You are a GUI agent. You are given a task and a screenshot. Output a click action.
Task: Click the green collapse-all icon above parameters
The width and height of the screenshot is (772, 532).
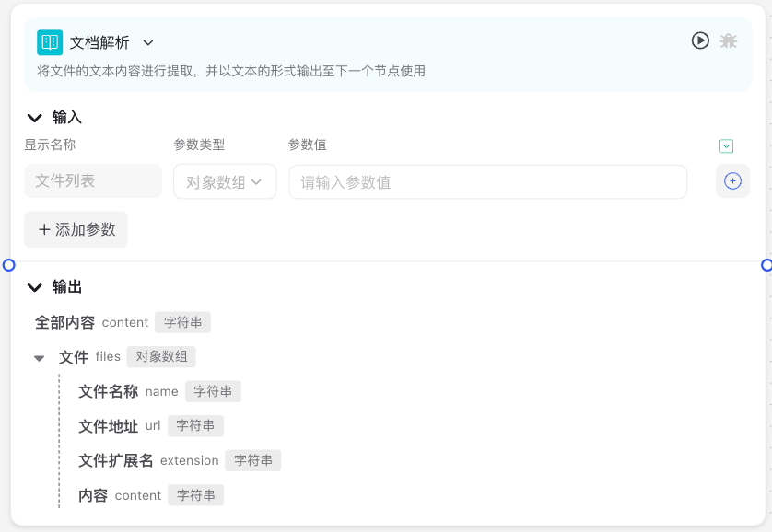[726, 146]
